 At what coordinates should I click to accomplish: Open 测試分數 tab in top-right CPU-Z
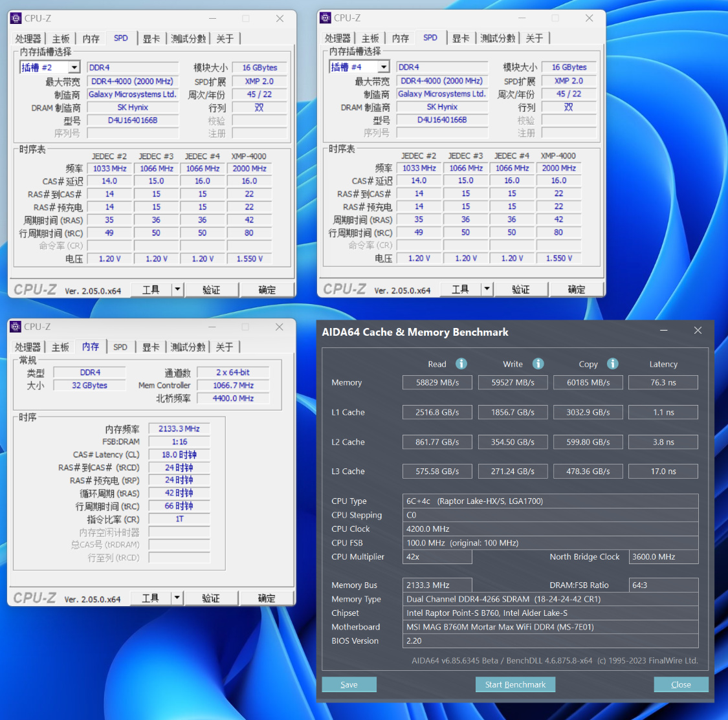click(498, 38)
